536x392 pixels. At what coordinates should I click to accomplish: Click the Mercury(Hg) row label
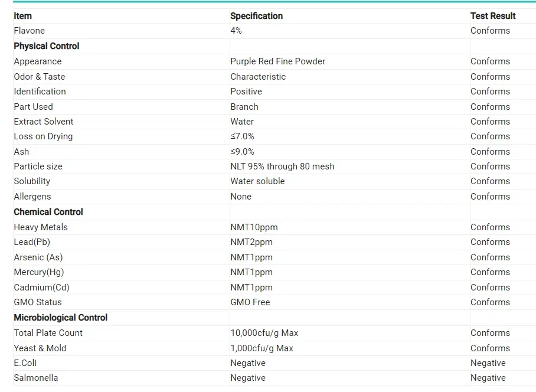tap(39, 272)
